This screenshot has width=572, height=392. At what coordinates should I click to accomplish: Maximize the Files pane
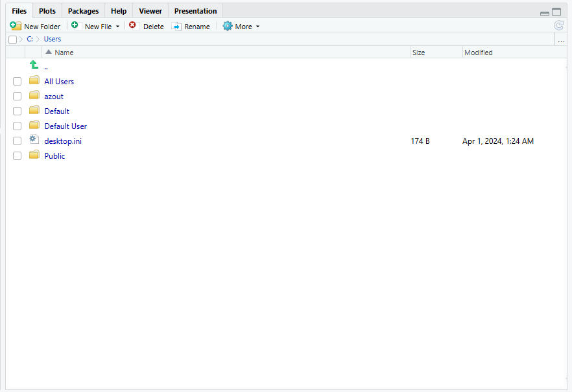556,12
